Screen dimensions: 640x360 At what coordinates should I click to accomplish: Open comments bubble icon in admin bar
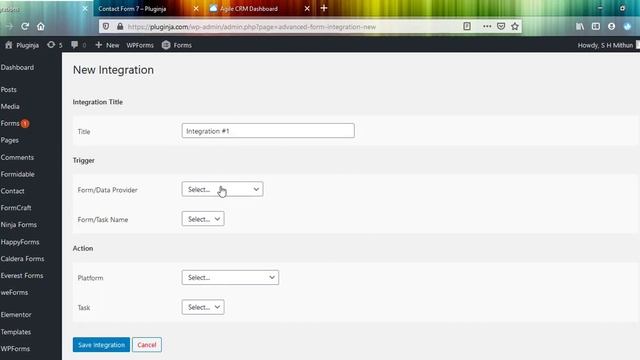pyautogui.click(x=78, y=45)
